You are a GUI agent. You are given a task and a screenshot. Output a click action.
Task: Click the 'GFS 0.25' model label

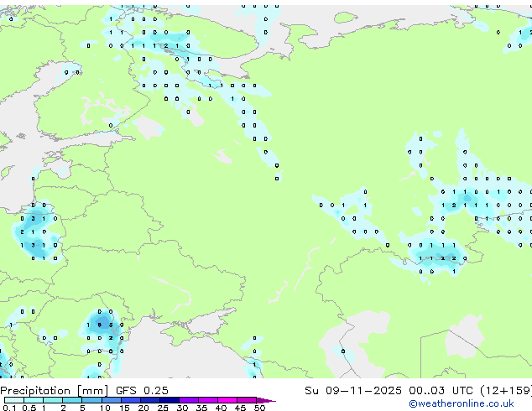tap(142, 391)
